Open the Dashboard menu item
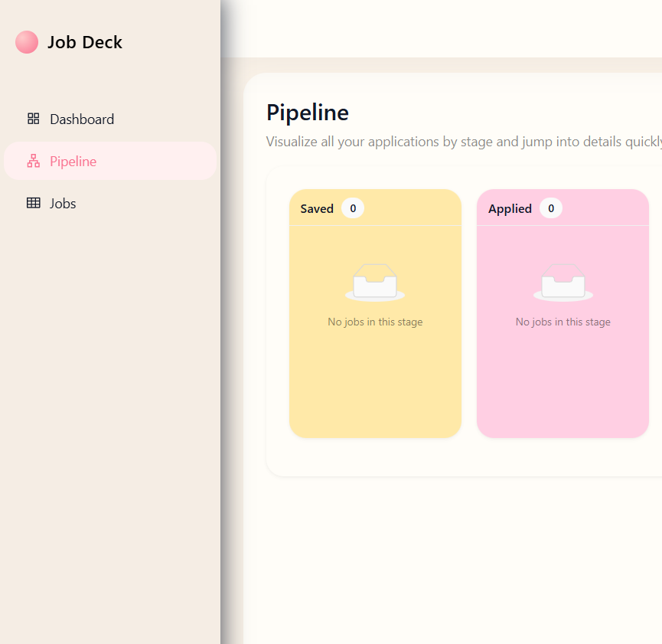Screen dimensions: 662x644 tap(82, 119)
